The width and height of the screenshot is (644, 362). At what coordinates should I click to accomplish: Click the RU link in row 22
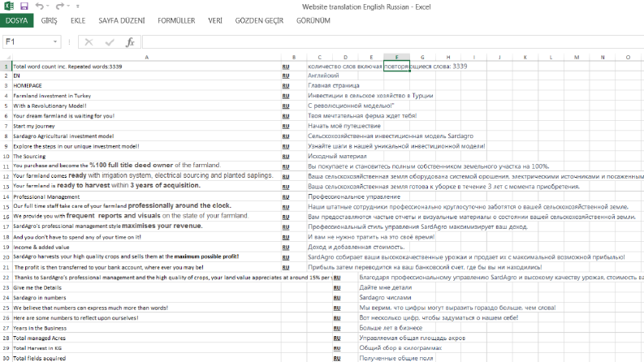pyautogui.click(x=337, y=278)
